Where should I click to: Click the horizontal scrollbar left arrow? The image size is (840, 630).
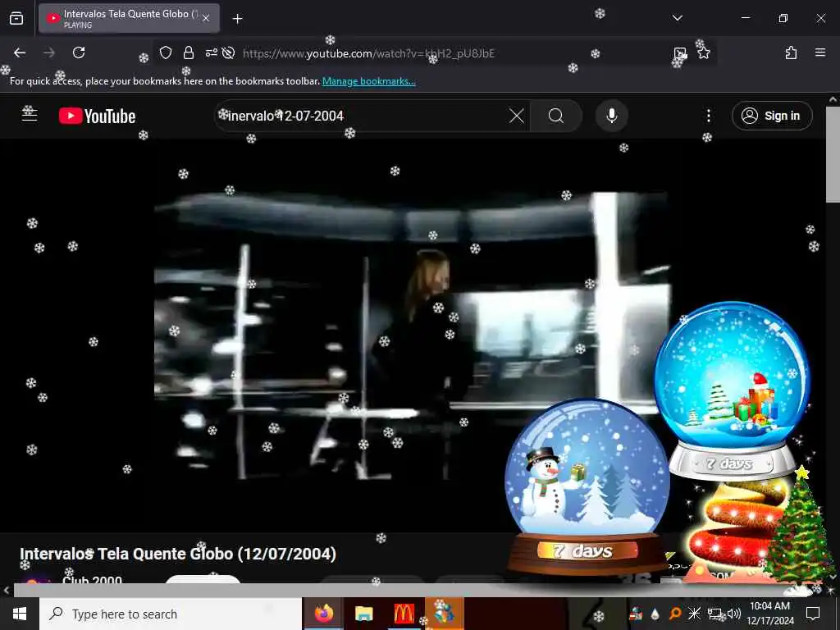(x=6, y=591)
